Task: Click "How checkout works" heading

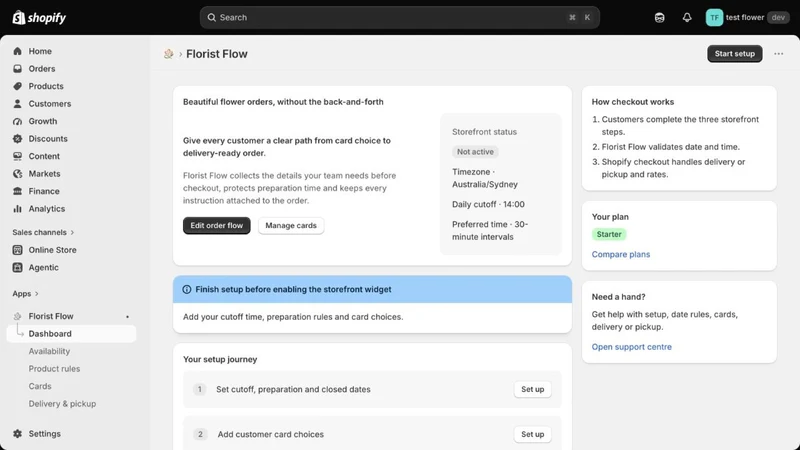Action: coord(633,102)
